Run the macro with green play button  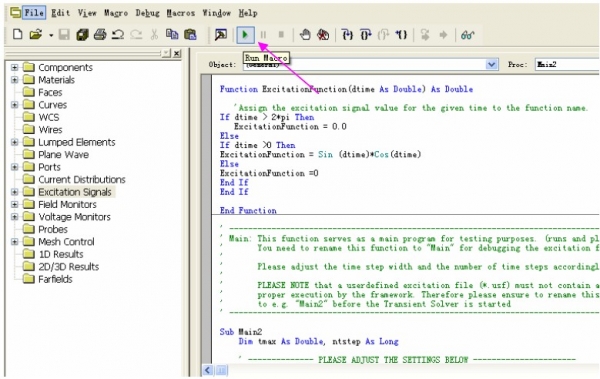pyautogui.click(x=245, y=35)
